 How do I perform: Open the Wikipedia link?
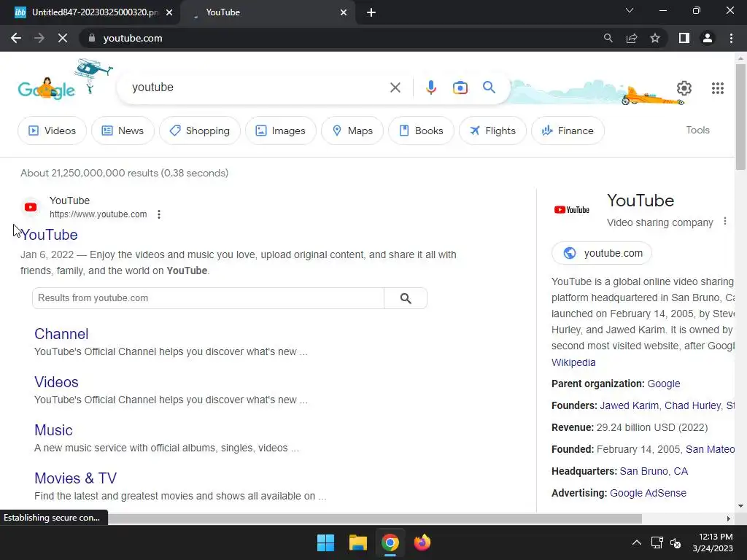[573, 362]
